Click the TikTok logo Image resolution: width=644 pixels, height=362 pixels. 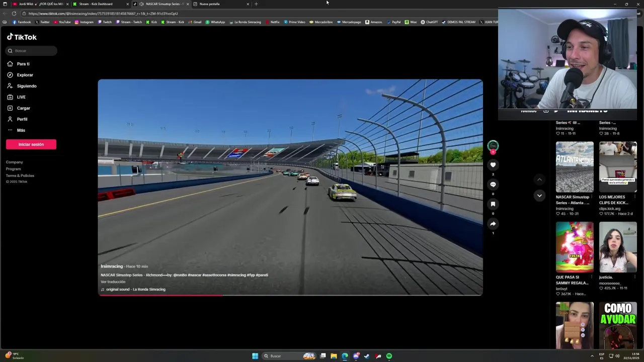coord(22,37)
